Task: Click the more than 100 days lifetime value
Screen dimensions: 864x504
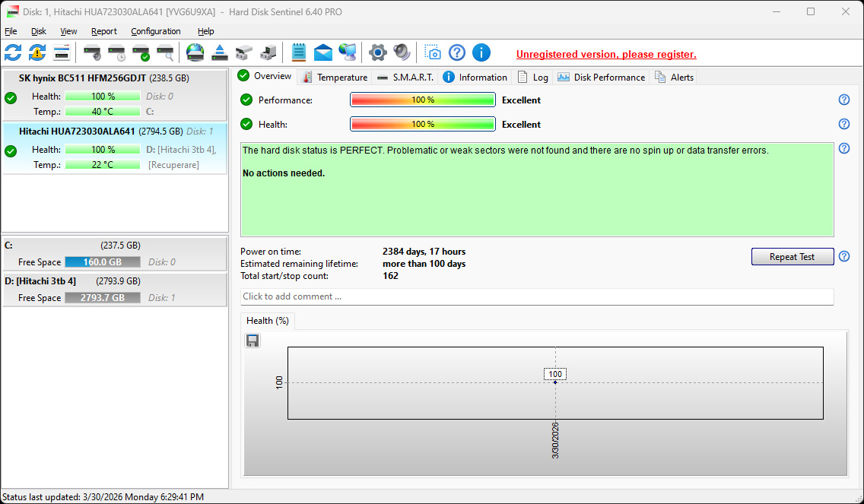Action: point(424,264)
